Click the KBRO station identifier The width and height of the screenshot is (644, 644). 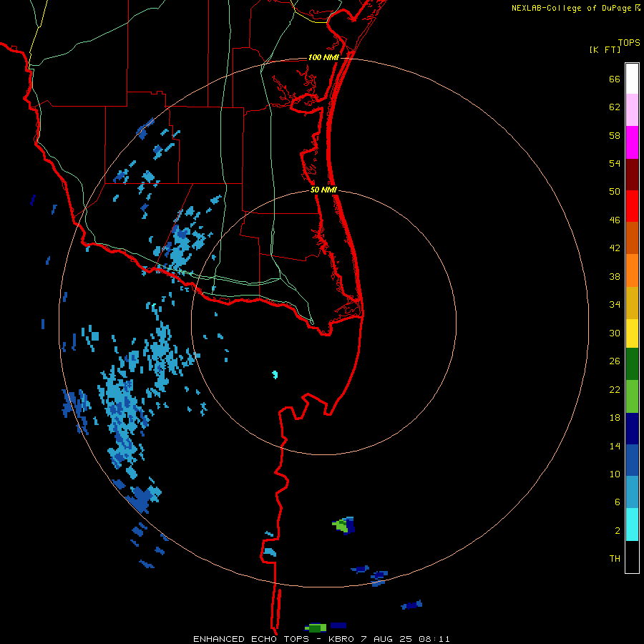[342, 639]
